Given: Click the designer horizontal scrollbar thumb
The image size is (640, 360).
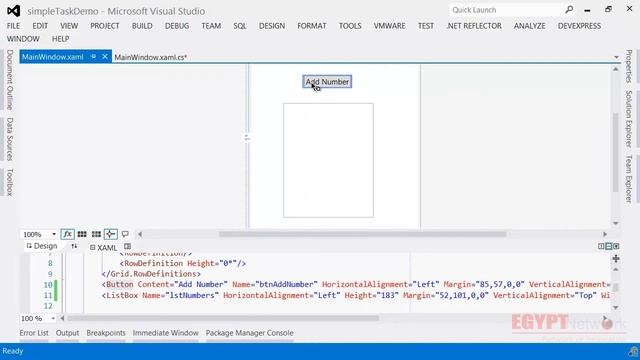Looking at the screenshot, I should tap(362, 234).
